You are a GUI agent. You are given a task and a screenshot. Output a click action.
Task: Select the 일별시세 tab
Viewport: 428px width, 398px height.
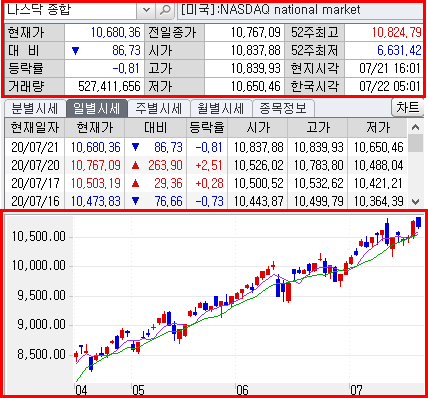pyautogui.click(x=97, y=109)
